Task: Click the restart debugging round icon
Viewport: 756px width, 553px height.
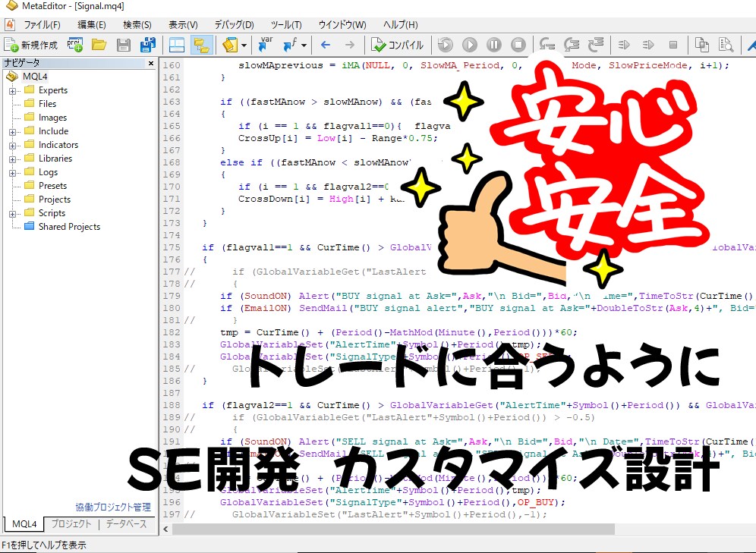Action: 445,46
